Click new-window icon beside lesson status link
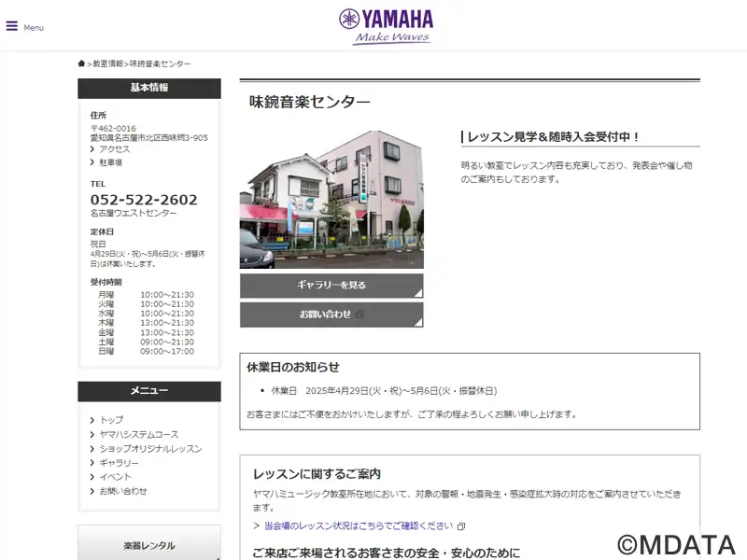The image size is (747, 560). 461,526
